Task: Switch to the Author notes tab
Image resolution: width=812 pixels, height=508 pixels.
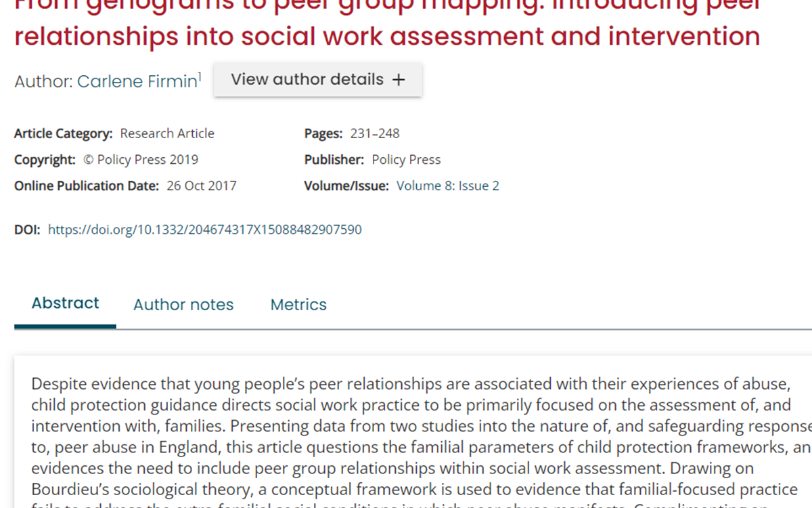Action: (183, 305)
